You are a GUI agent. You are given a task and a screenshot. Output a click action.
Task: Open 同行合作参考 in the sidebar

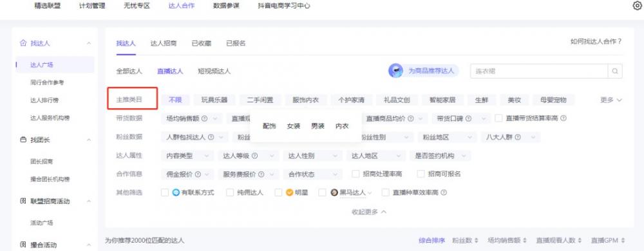point(47,82)
